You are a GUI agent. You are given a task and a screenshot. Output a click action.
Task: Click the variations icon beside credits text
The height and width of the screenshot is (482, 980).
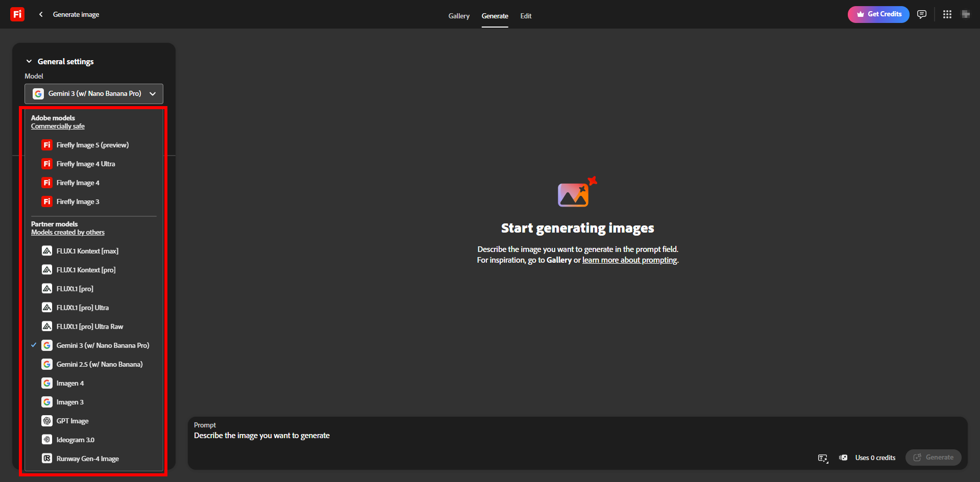click(843, 458)
